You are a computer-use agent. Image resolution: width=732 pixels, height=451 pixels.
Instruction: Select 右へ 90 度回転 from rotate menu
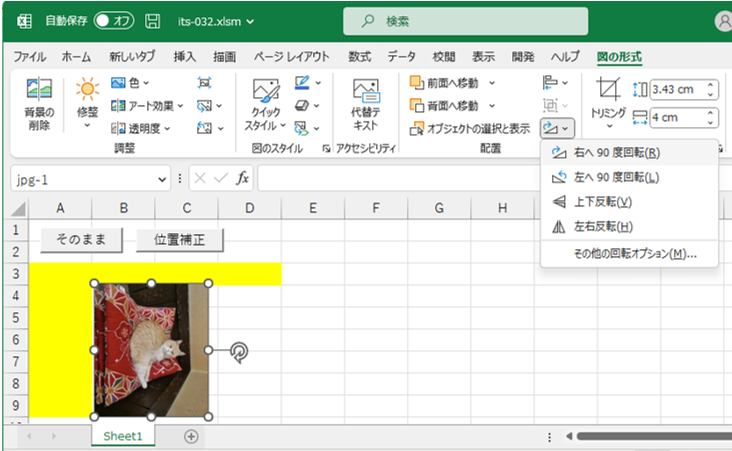pyautogui.click(x=616, y=153)
